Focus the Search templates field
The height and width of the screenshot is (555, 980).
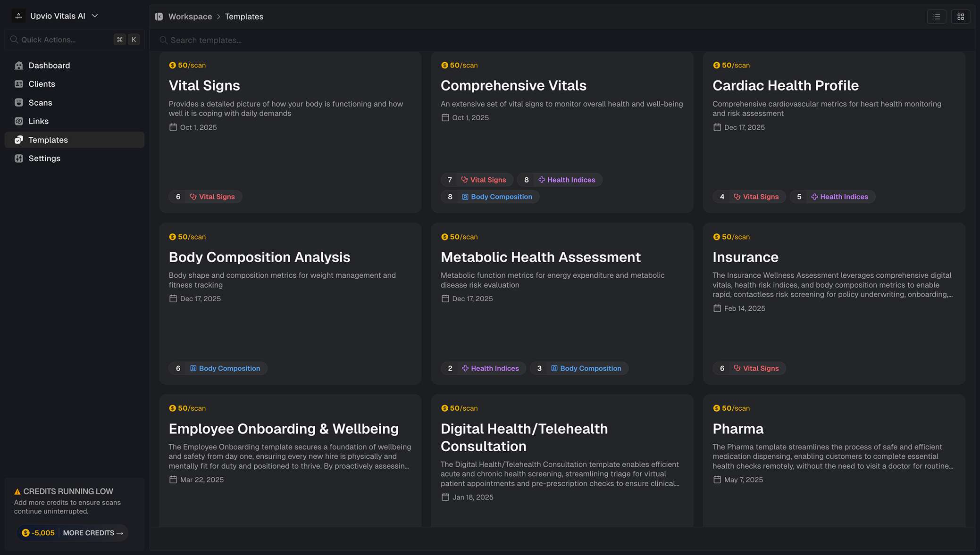click(330, 40)
